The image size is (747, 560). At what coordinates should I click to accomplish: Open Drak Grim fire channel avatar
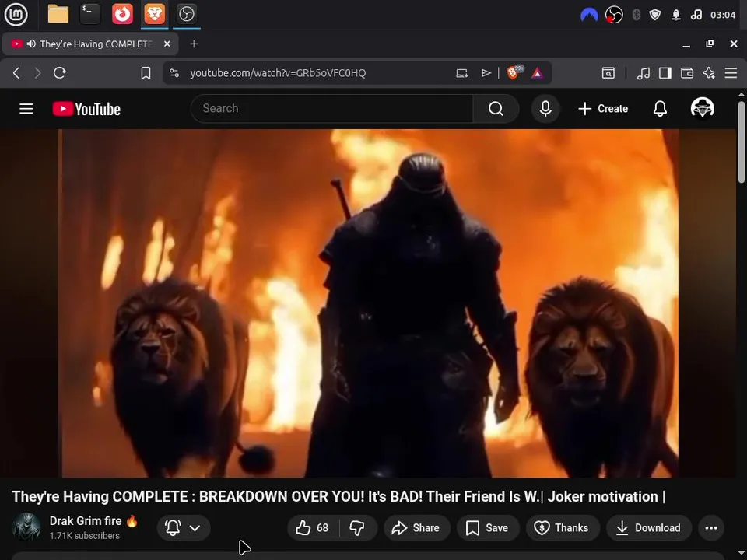coord(26,527)
